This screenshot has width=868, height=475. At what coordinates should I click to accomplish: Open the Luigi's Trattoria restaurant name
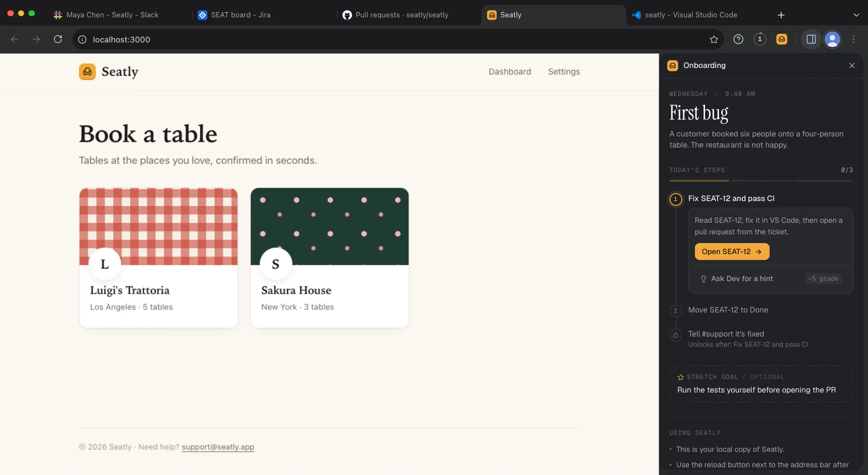pyautogui.click(x=130, y=290)
